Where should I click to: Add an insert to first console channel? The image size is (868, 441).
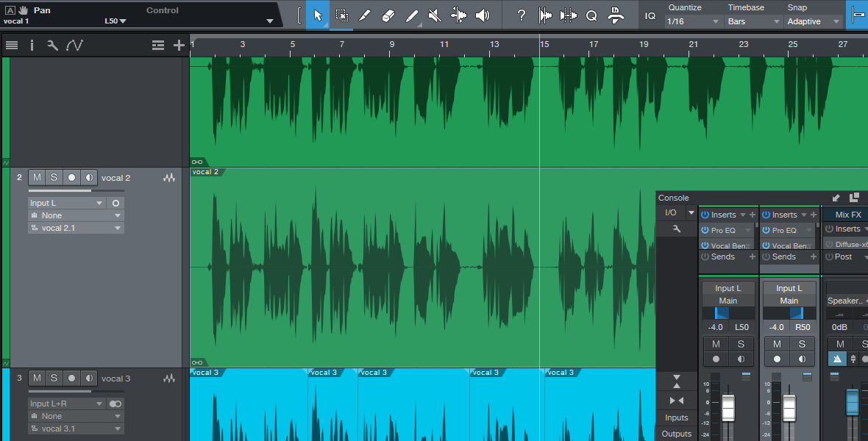pos(753,215)
